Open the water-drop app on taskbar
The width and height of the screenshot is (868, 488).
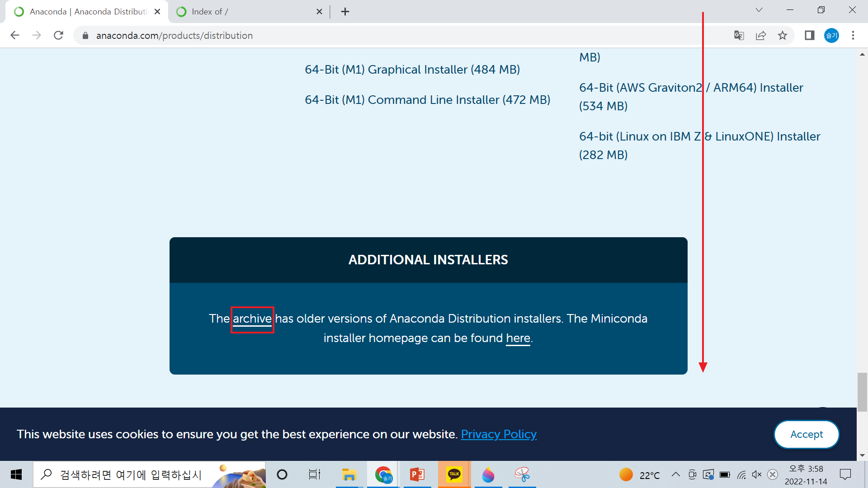[488, 474]
